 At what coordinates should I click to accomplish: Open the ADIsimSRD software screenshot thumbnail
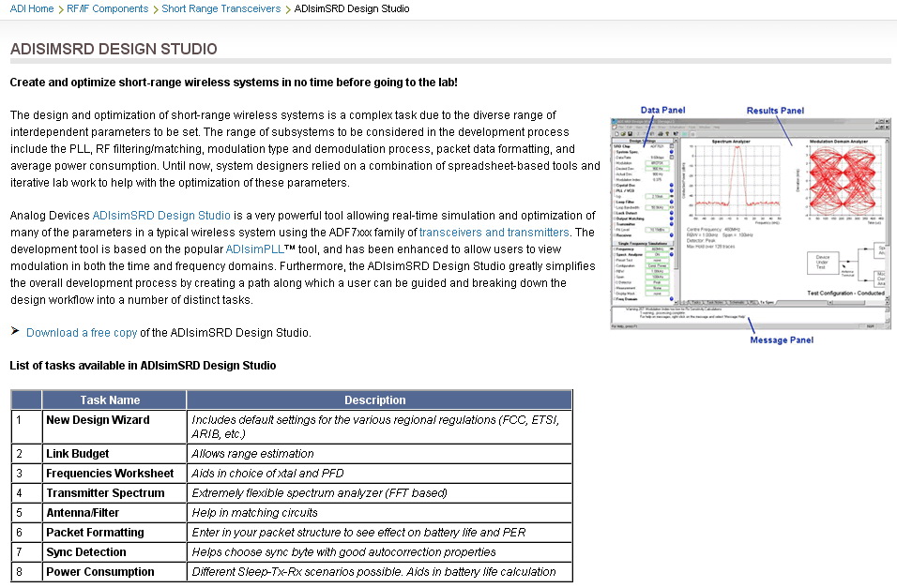(751, 223)
